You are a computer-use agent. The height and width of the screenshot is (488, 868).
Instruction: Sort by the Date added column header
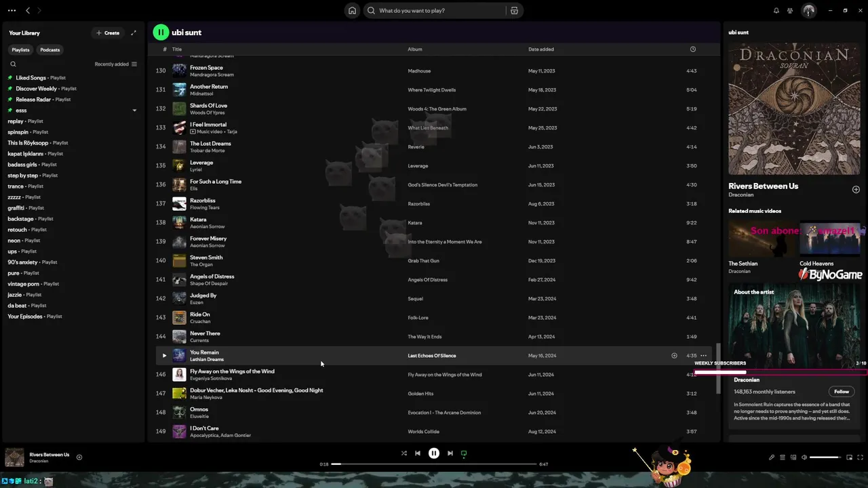(541, 49)
